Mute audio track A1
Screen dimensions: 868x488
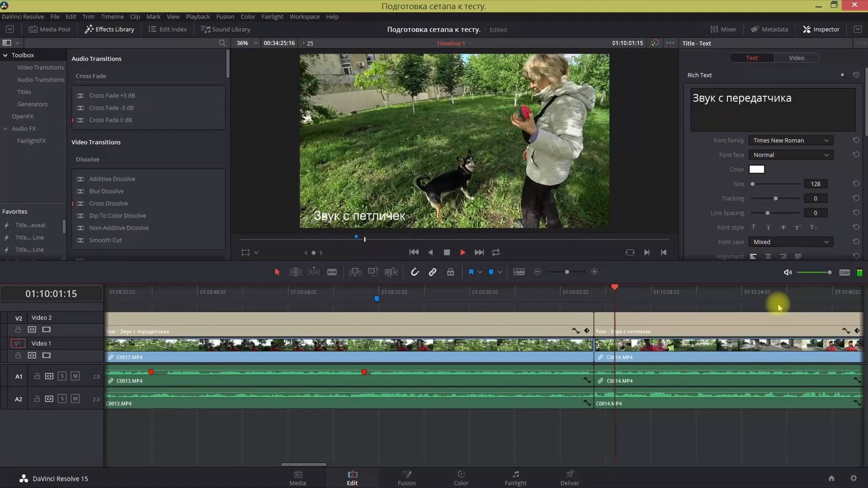click(75, 376)
